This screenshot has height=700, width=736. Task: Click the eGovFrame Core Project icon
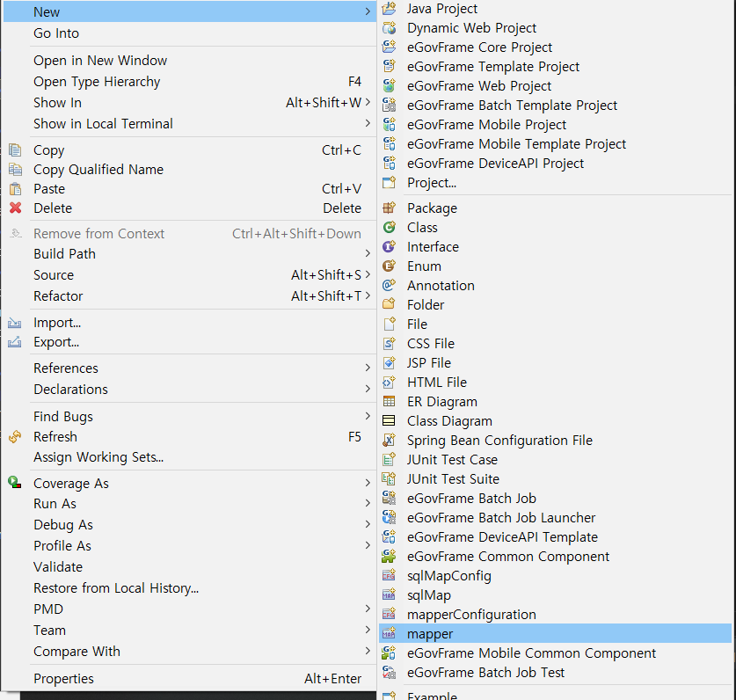(x=390, y=47)
